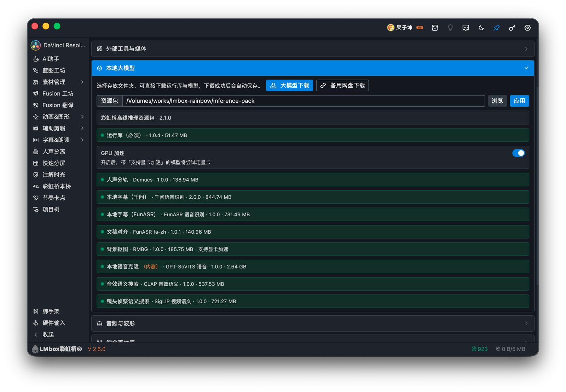This screenshot has width=566, height=392.
Task: Open Ai助手 via its robot icon
Action: pyautogui.click(x=36, y=59)
